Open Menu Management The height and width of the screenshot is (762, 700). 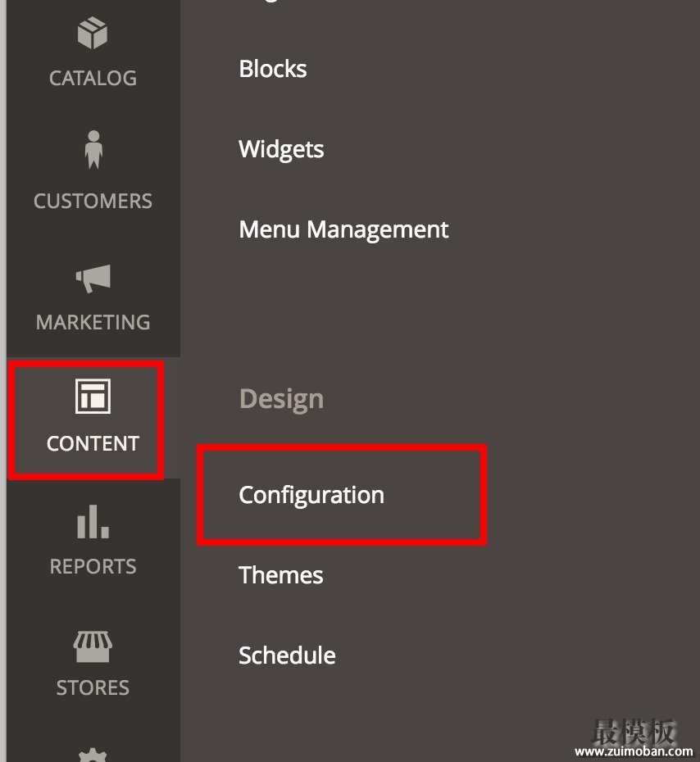343,229
